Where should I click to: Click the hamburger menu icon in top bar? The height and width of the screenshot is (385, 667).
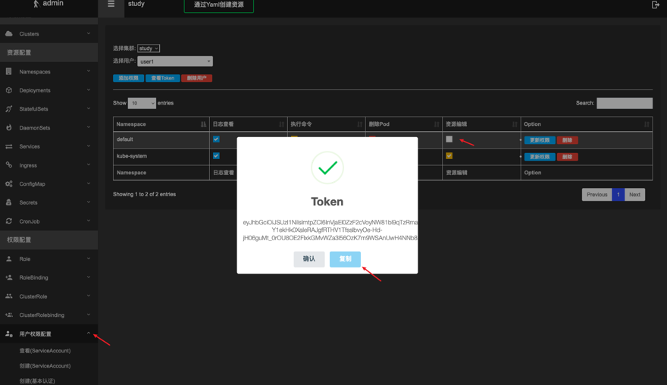[111, 4]
